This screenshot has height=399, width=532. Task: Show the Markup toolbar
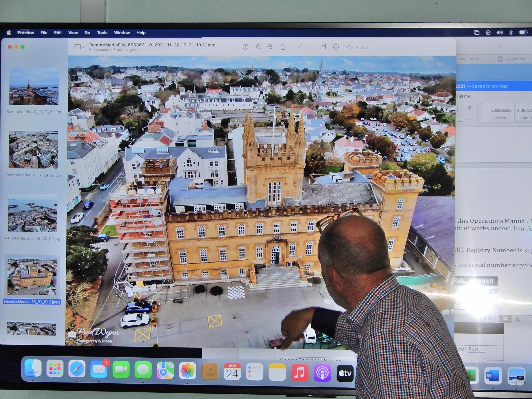tap(336, 47)
